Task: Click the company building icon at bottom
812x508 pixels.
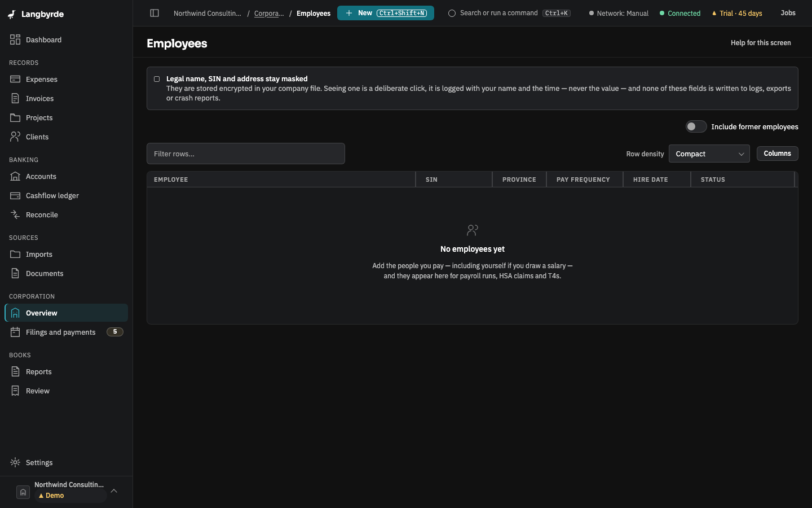Action: [x=23, y=492]
